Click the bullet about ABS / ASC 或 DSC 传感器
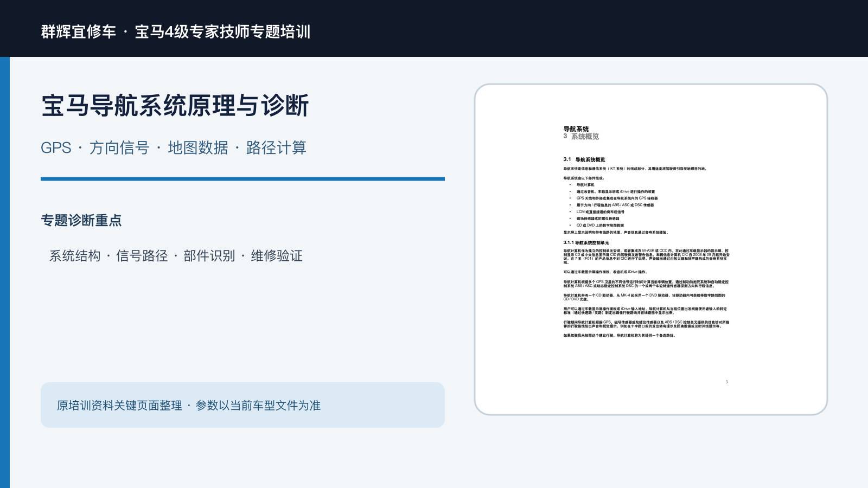 click(615, 205)
